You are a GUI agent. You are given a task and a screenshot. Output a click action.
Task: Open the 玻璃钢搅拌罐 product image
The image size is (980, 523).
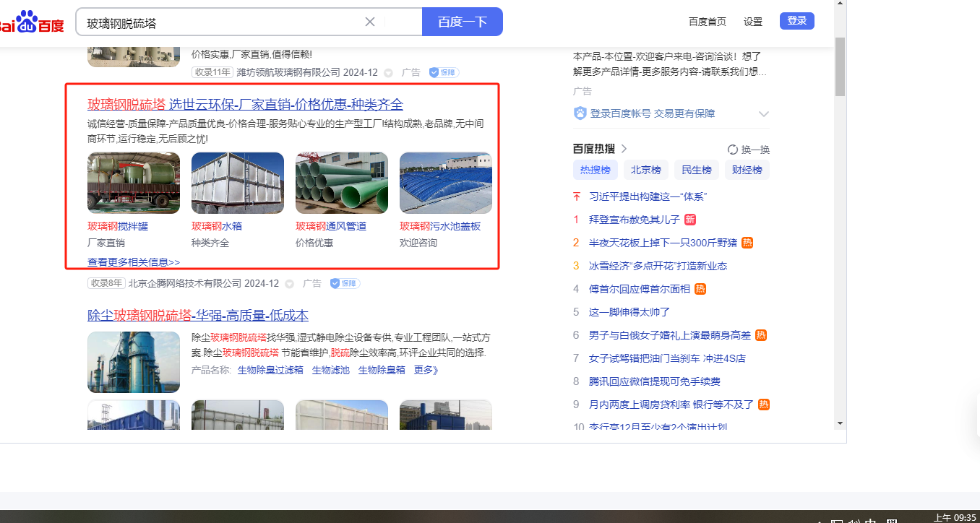click(134, 183)
